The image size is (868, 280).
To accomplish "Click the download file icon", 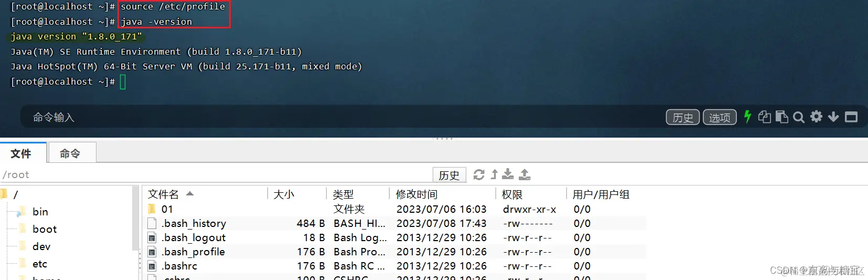I will 508,174.
